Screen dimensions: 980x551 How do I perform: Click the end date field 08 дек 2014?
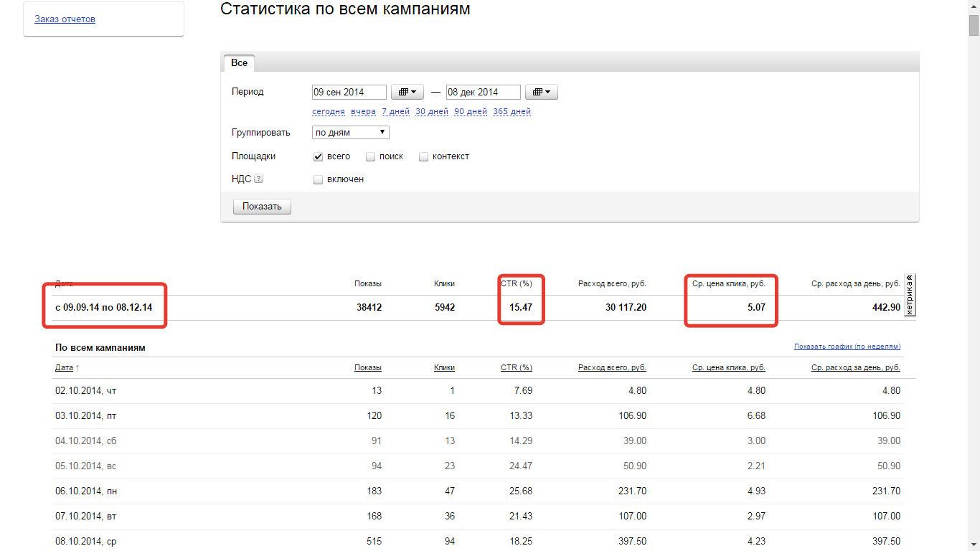(484, 92)
